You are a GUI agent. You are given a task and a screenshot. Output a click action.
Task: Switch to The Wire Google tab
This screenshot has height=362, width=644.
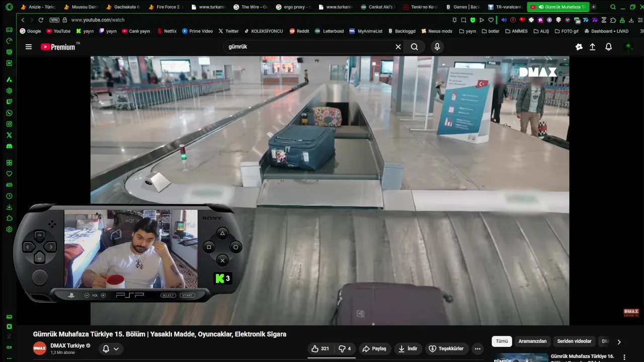[251, 7]
